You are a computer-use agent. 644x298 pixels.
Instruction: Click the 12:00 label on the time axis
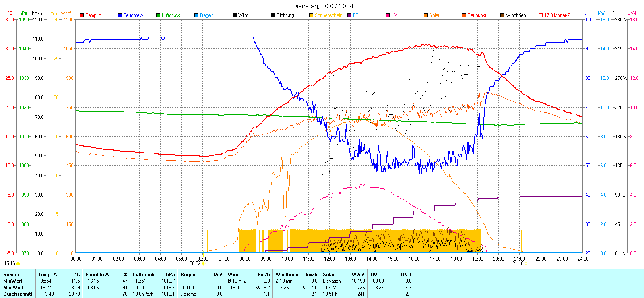click(x=329, y=259)
